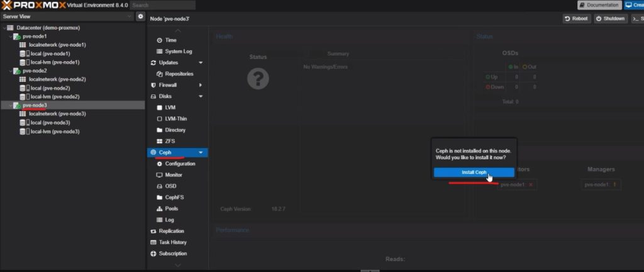Click the Install Ceph button
Image resolution: width=644 pixels, height=272 pixels.
pyautogui.click(x=474, y=172)
